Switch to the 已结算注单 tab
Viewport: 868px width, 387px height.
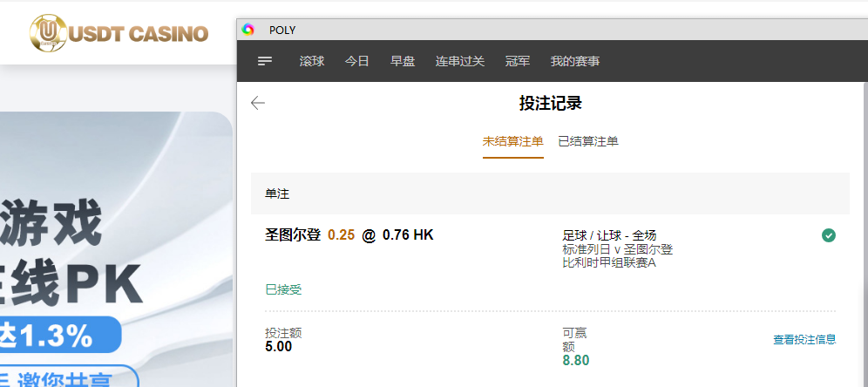tap(588, 141)
